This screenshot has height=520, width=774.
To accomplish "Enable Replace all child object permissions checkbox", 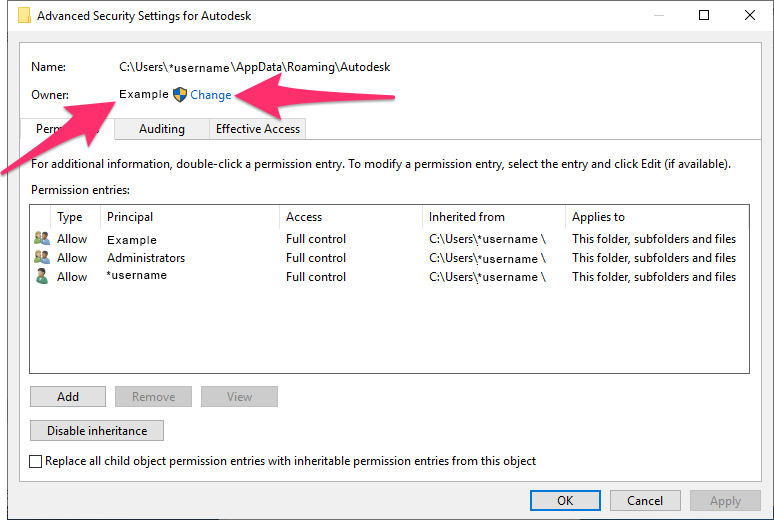I will tap(37, 462).
